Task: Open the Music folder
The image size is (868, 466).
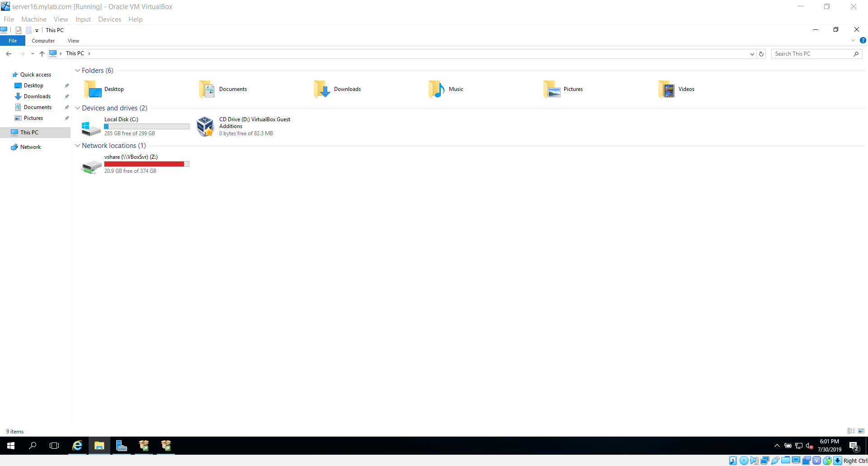Action: click(x=456, y=89)
